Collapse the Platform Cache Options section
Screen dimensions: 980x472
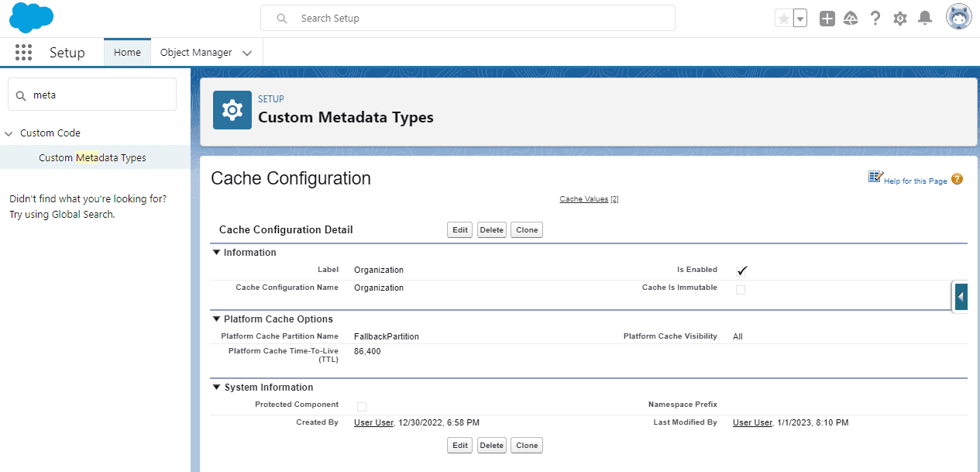(216, 319)
